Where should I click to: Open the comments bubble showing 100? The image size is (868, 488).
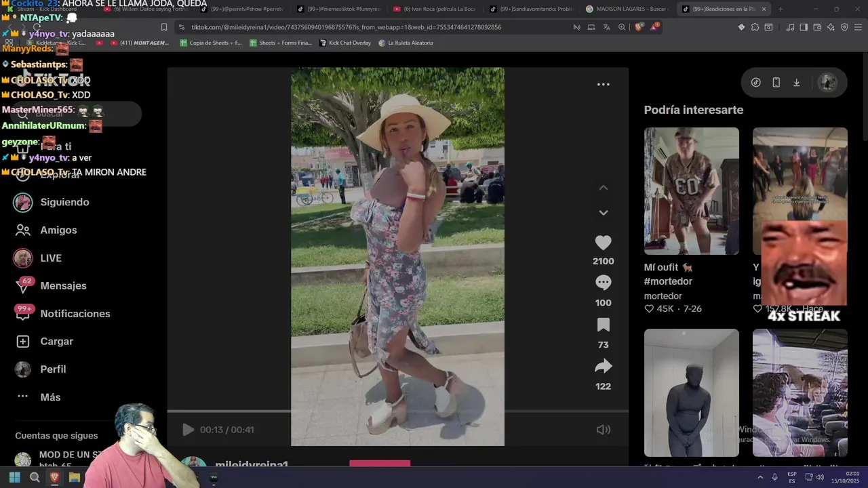point(603,283)
